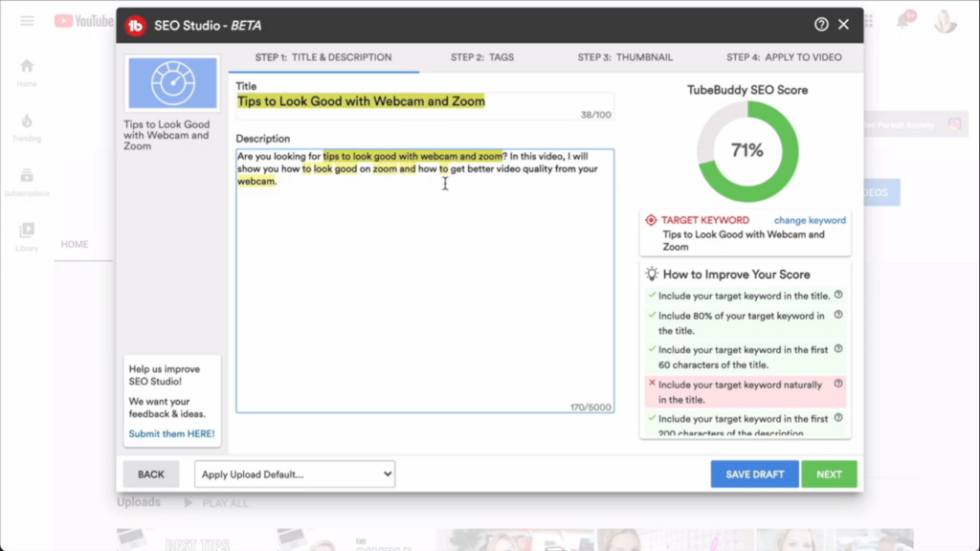This screenshot has width=980, height=551.
Task: Click the target keyword bullseye icon
Action: click(x=651, y=220)
